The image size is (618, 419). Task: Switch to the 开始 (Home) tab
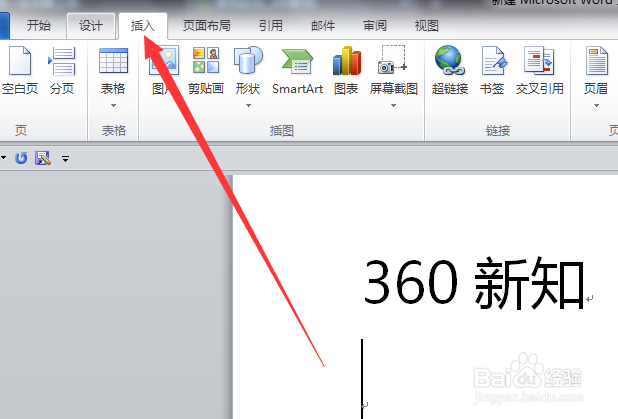coord(39,26)
